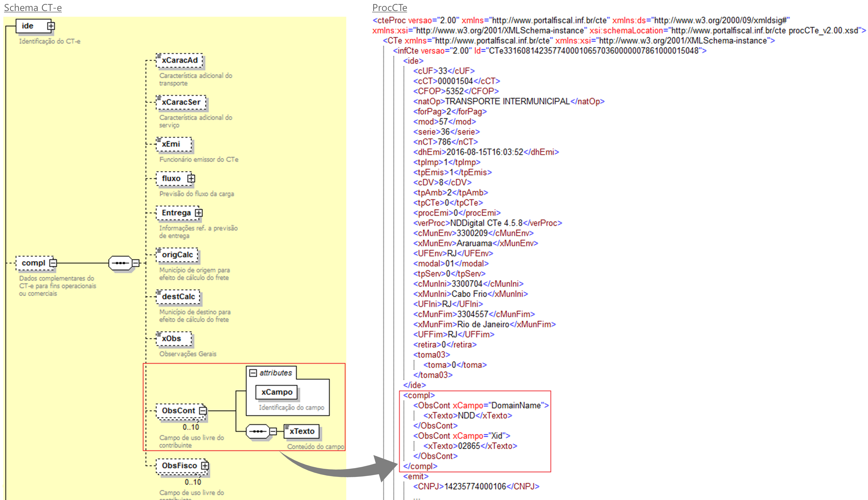868x500 pixels.
Task: Select the xCampo attribute box
Action: click(x=276, y=392)
